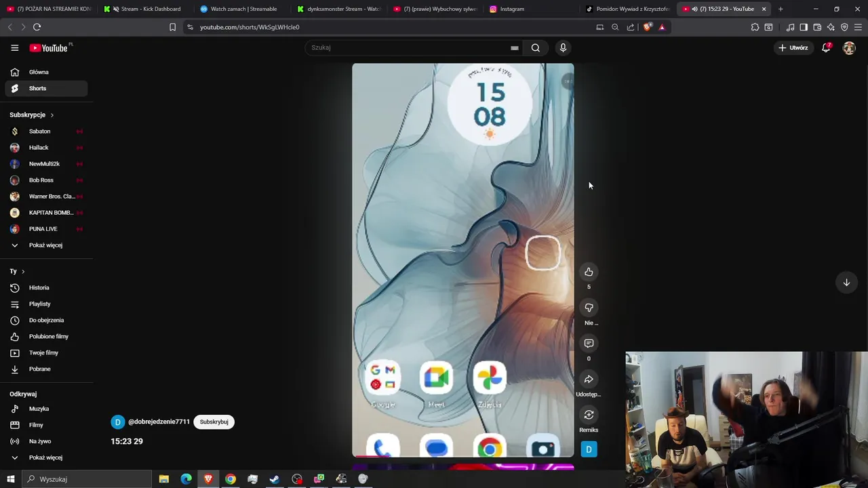Viewport: 868px width, 488px height.
Task: Click the Windows Wyszukaj search box
Action: [x=87, y=479]
